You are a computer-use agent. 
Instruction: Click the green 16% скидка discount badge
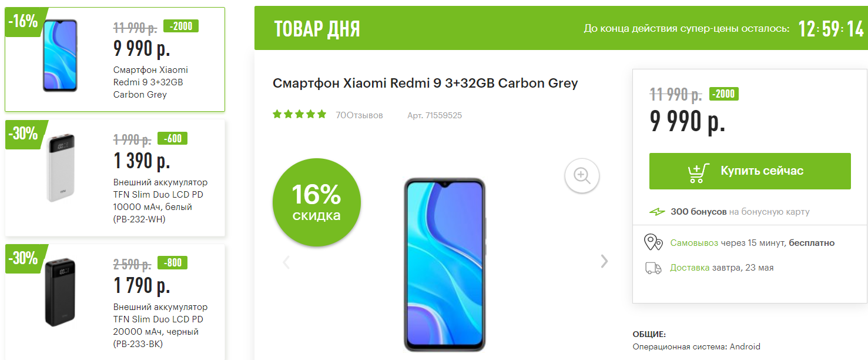coord(317,203)
